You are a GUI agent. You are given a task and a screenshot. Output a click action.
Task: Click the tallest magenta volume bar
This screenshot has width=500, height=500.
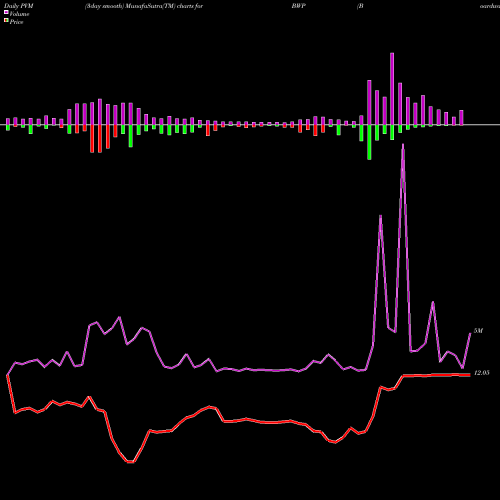tap(392, 89)
